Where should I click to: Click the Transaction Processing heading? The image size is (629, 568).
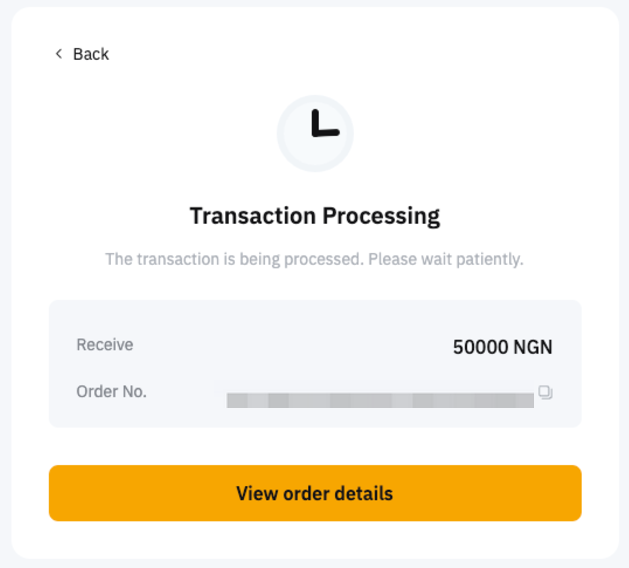pos(315,215)
